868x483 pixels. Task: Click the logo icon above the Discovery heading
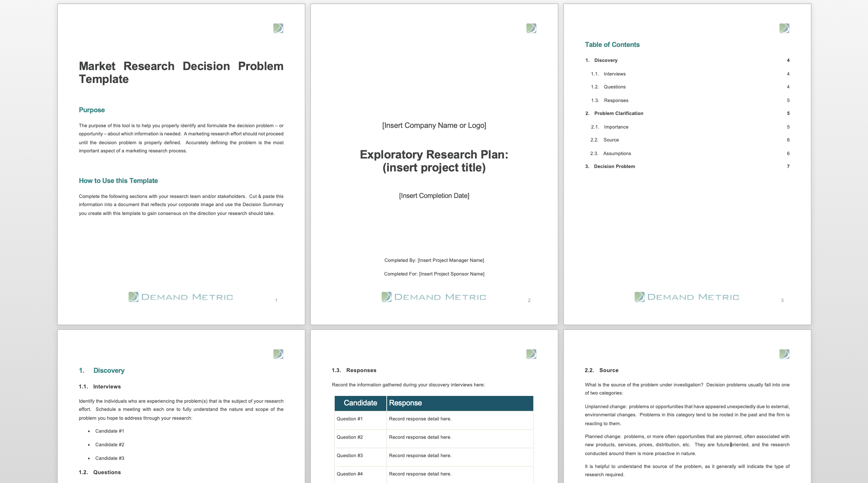pos(278,354)
